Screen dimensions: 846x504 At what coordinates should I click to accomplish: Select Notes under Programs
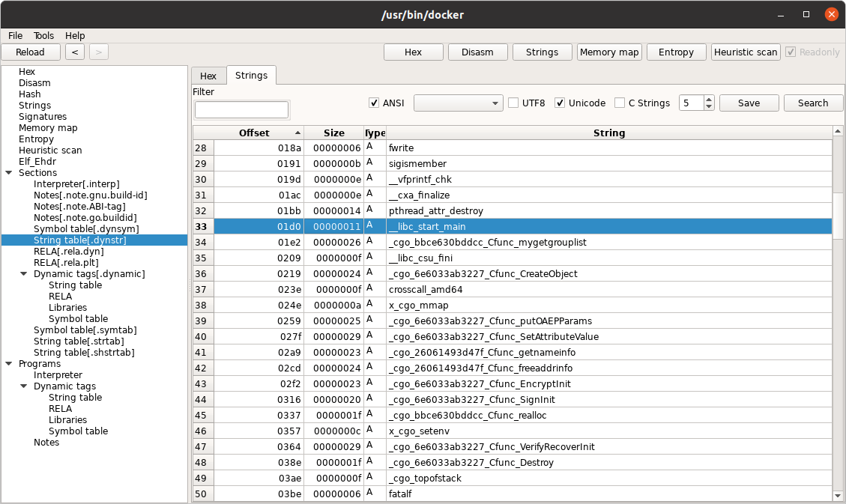46,443
